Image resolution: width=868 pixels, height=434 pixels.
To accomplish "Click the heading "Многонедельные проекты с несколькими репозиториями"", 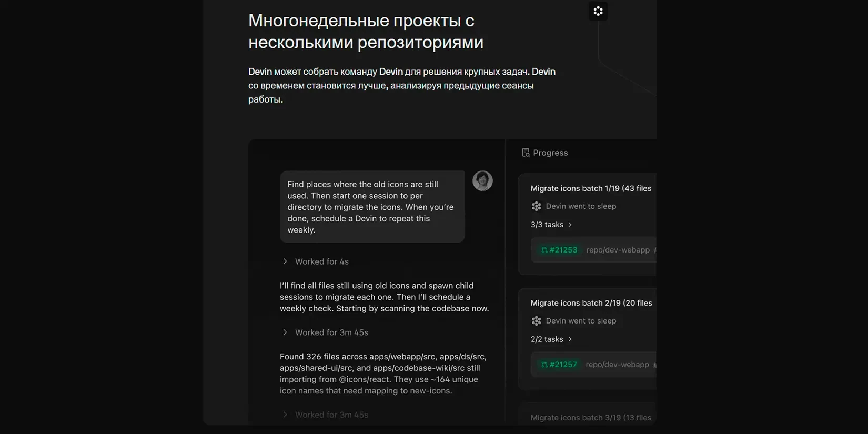I will pos(366,31).
